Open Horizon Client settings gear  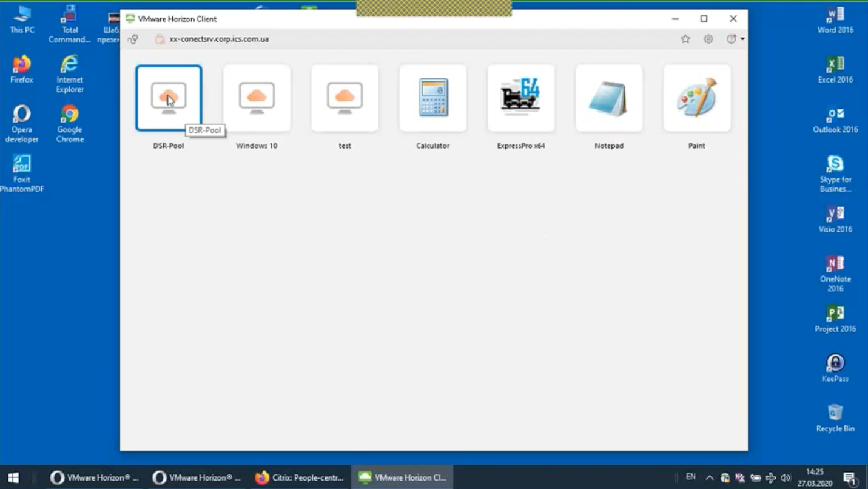pyautogui.click(x=708, y=39)
